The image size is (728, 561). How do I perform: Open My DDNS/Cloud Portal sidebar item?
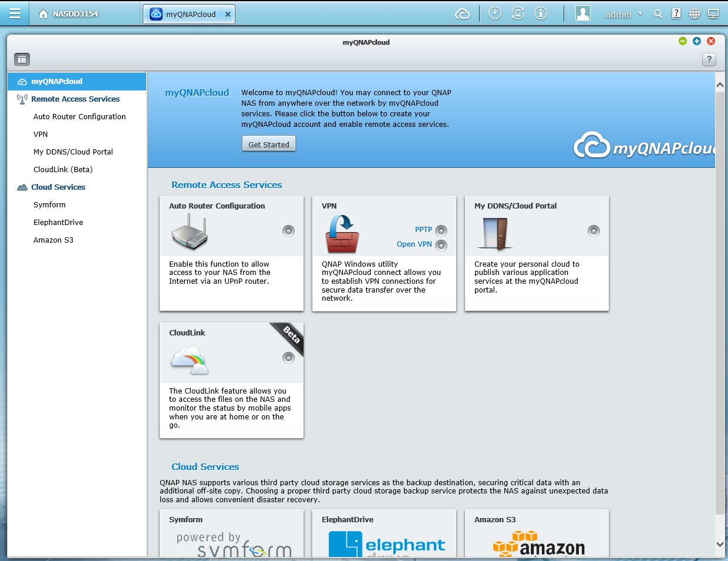click(x=73, y=152)
